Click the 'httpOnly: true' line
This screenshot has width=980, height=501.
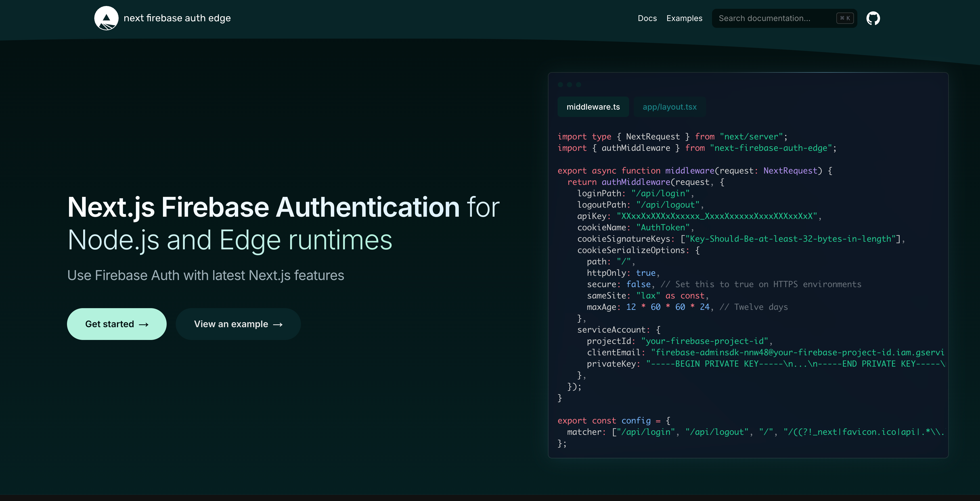(623, 273)
